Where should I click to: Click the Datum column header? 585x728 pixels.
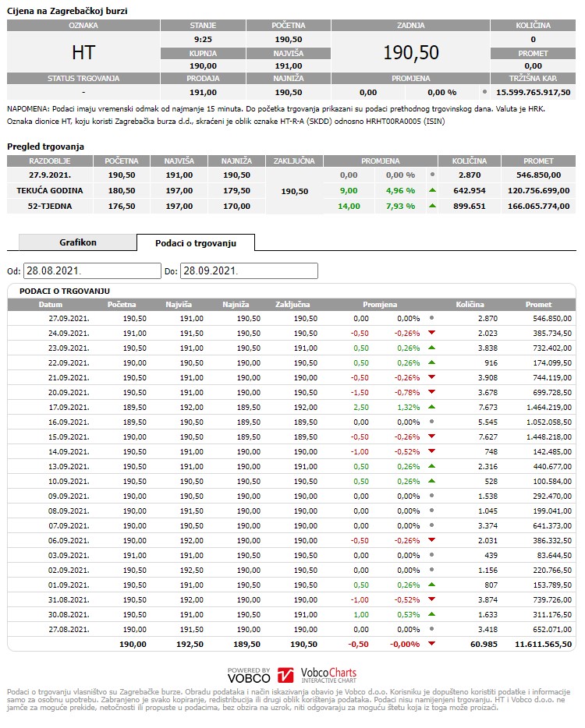[50, 305]
